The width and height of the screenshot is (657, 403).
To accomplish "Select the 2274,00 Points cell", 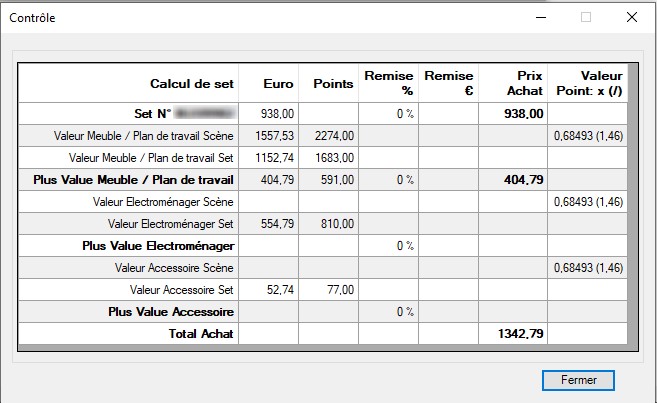I will point(327,135).
